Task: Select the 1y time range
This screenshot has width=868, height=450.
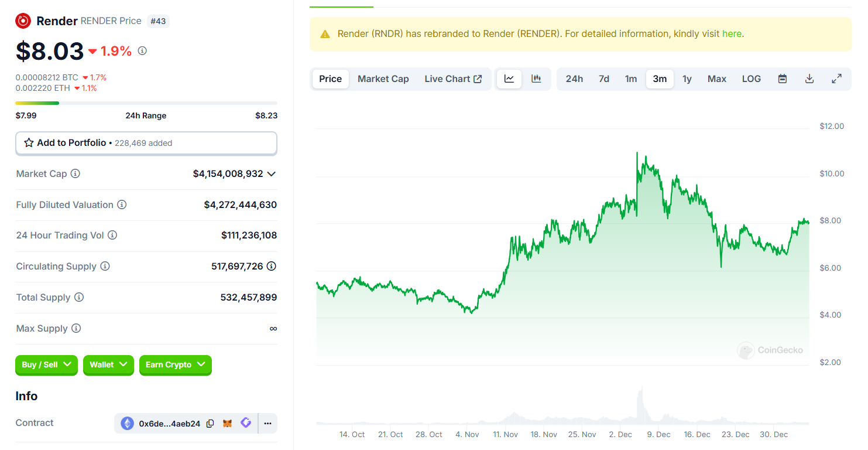Action: (x=687, y=79)
